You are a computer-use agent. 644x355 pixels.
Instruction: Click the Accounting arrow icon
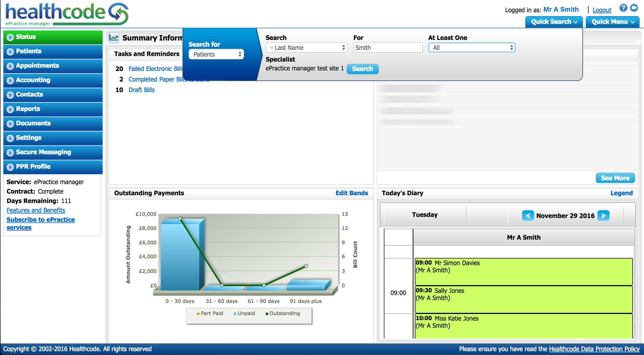pyautogui.click(x=10, y=80)
